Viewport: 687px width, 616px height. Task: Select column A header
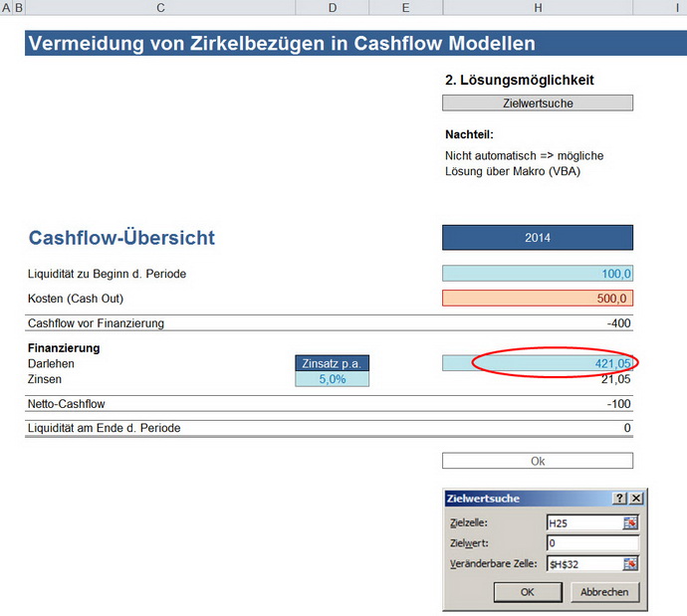tap(6, 7)
